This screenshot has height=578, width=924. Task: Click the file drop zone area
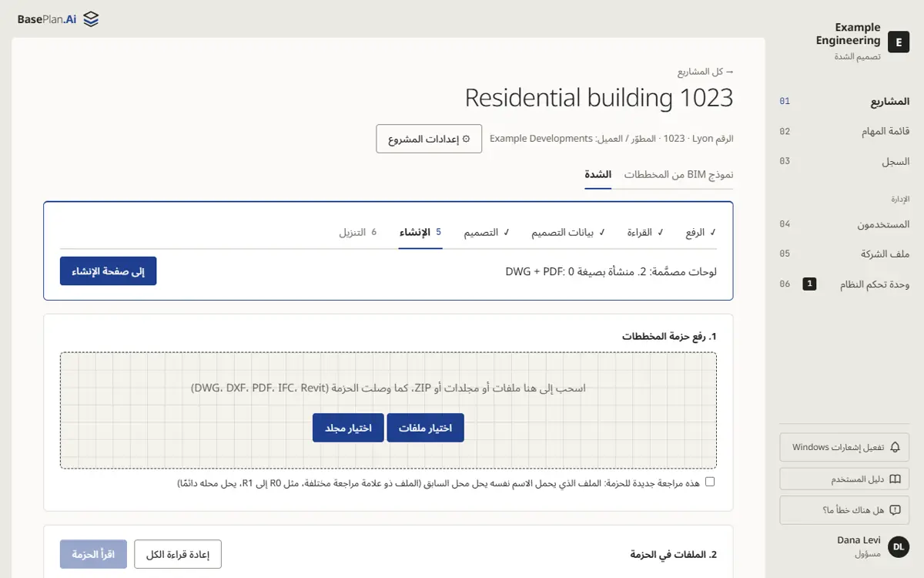(388, 411)
